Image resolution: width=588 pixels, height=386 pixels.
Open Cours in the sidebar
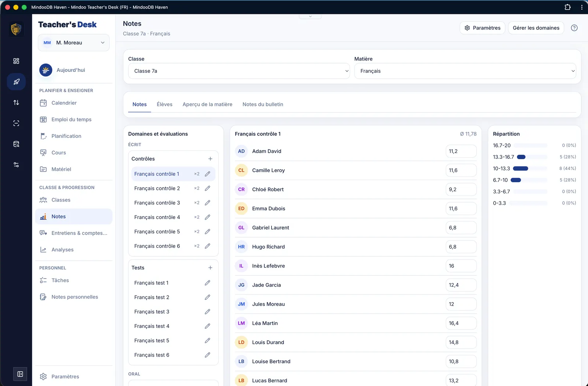[x=73, y=153]
